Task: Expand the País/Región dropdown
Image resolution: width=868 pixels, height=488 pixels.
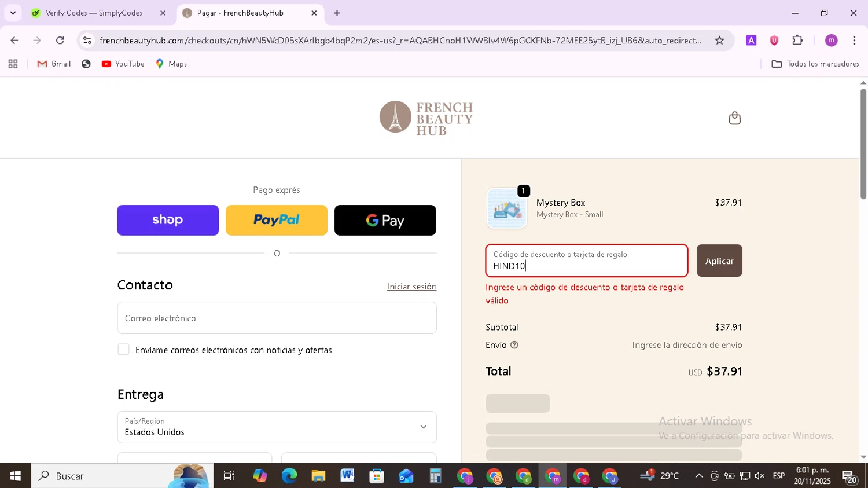Action: pyautogui.click(x=277, y=427)
